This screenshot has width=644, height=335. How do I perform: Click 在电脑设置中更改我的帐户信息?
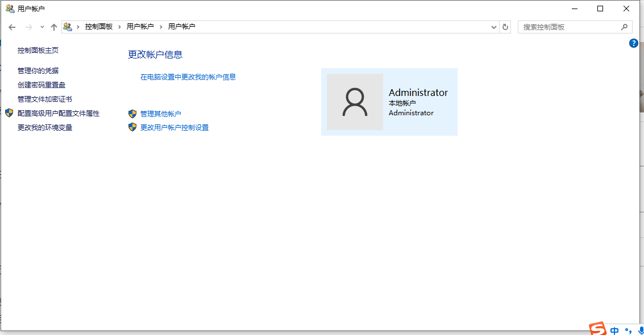(188, 77)
